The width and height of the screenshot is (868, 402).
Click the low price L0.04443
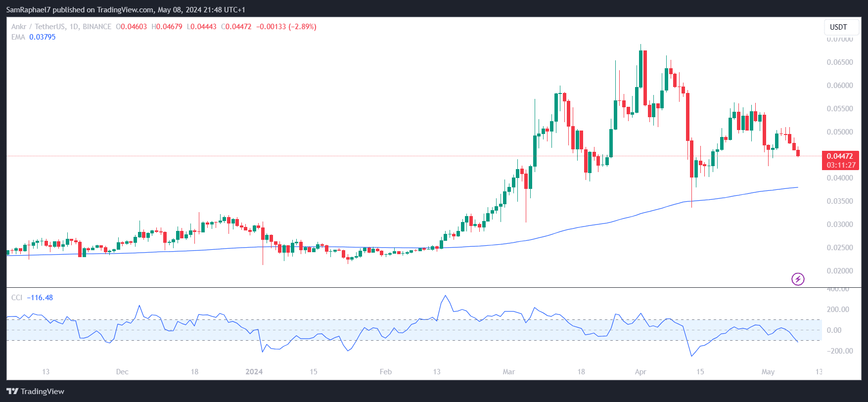tap(202, 27)
